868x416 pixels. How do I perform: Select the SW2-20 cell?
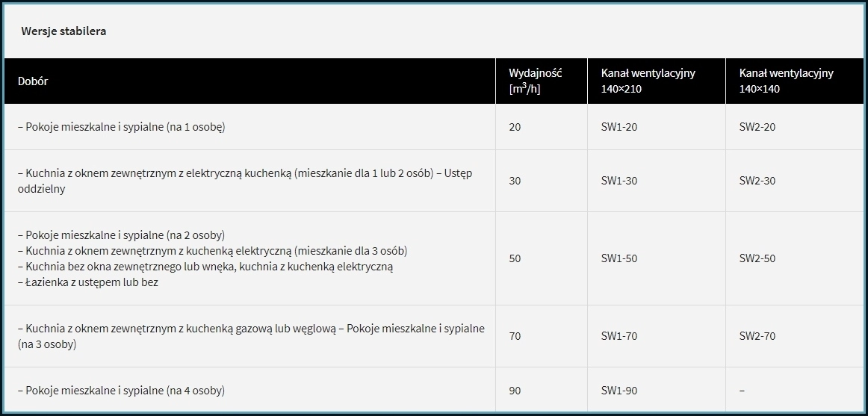[757, 127]
